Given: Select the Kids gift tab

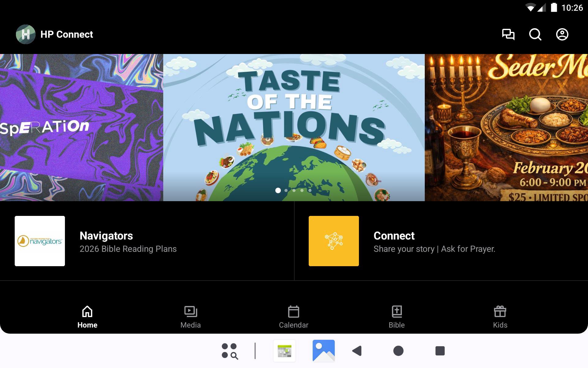Looking at the screenshot, I should click(x=500, y=317).
